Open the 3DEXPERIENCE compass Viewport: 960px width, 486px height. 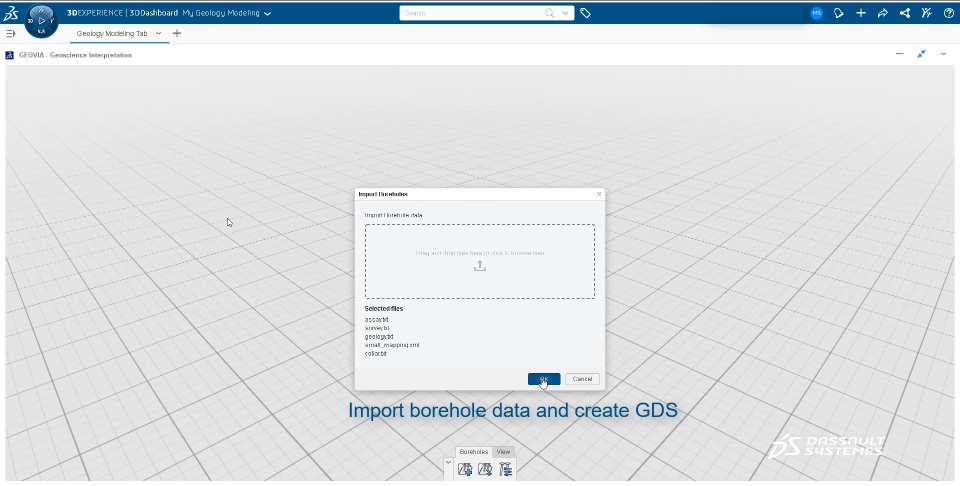point(41,20)
